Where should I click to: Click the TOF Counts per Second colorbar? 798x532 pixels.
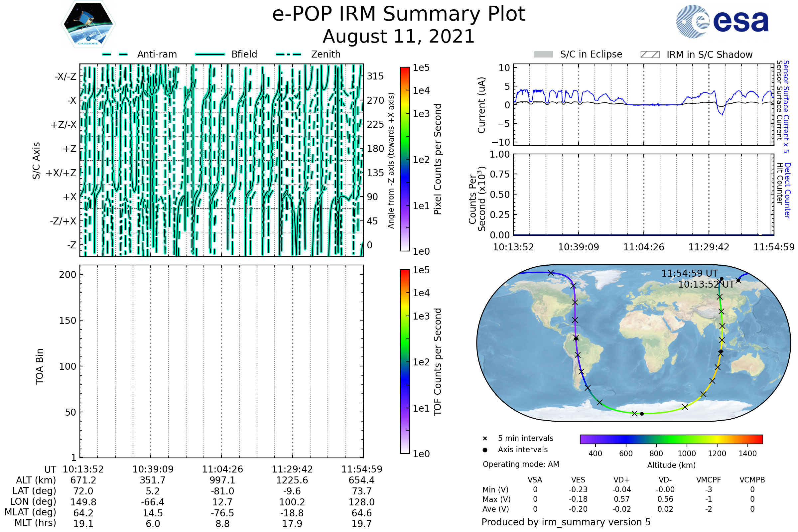405,361
